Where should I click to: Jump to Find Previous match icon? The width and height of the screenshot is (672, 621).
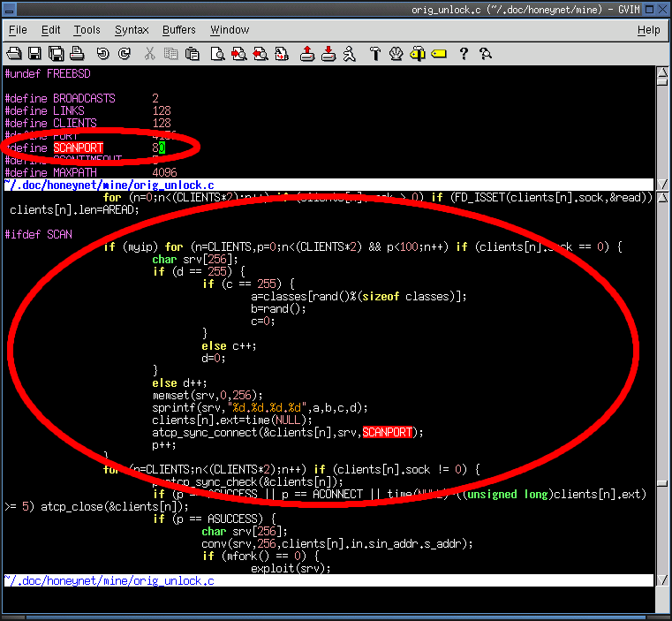click(x=260, y=54)
